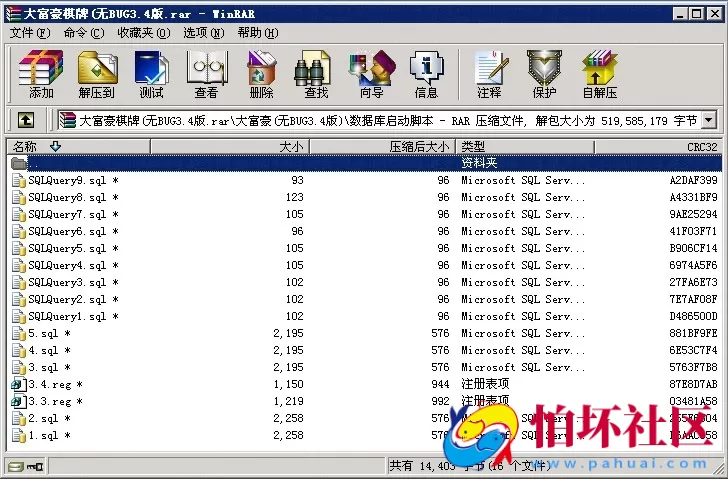Click the size 1,219 of 3.3.reg
Screen dimensions: 728x479
pos(288,401)
